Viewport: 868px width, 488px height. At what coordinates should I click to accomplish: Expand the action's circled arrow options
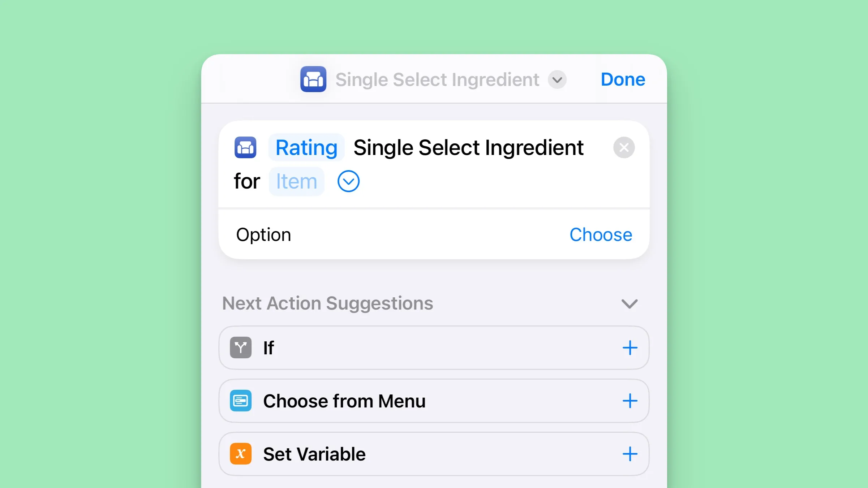(348, 181)
